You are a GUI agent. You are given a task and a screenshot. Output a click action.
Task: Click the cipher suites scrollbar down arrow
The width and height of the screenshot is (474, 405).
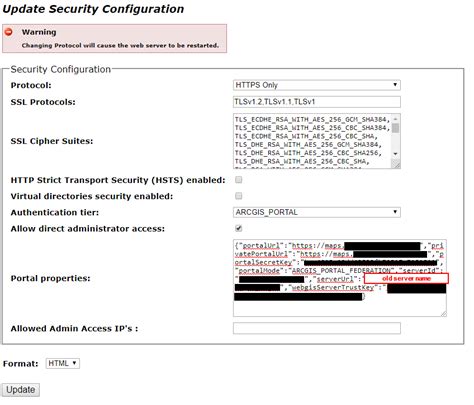395,154
